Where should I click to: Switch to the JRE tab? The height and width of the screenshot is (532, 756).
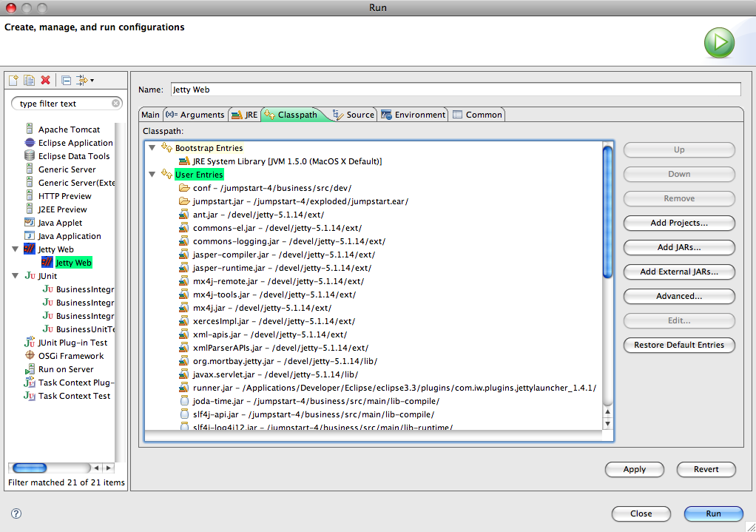[244, 115]
